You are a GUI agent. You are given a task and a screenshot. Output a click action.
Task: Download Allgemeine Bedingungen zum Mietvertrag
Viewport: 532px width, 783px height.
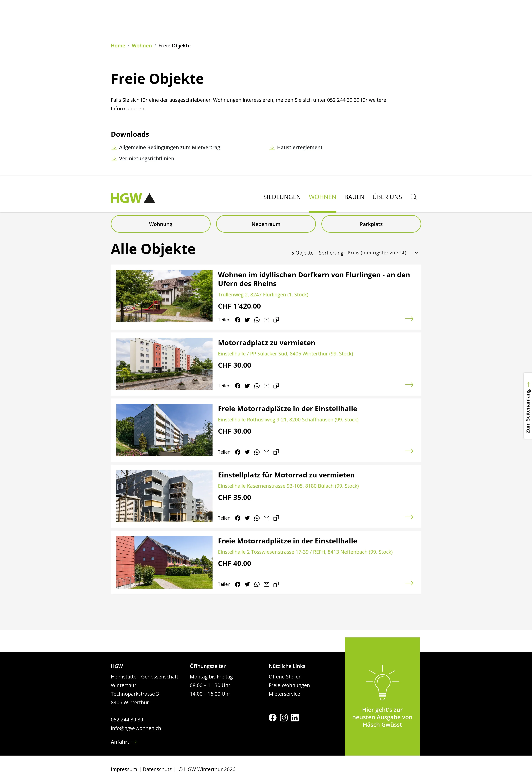coord(166,148)
